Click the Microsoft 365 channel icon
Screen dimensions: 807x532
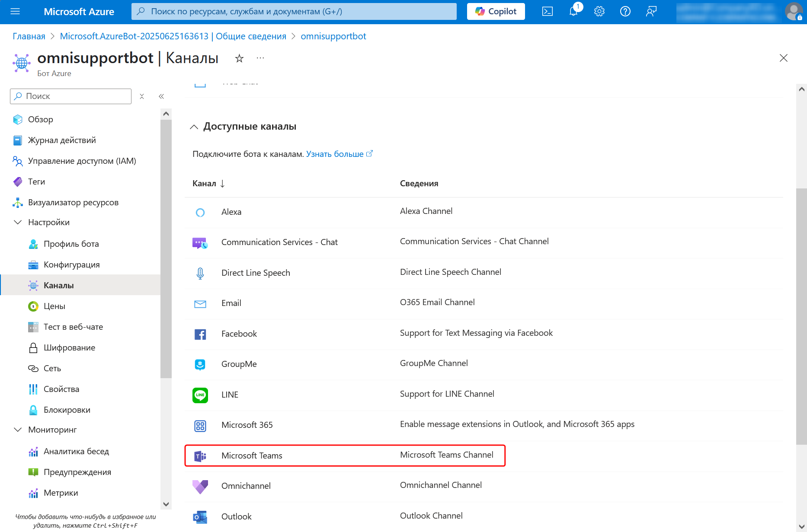coord(200,426)
